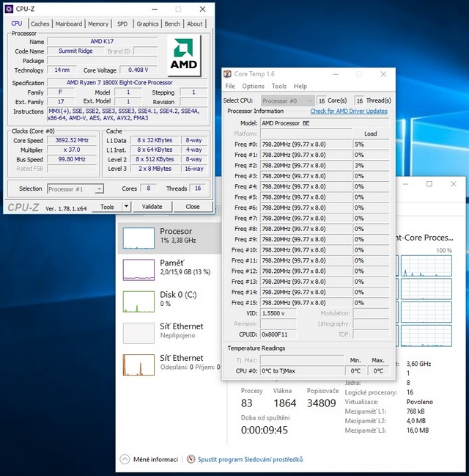Click the Freq #0 load 5% cell
469x476 pixels.
(371, 144)
